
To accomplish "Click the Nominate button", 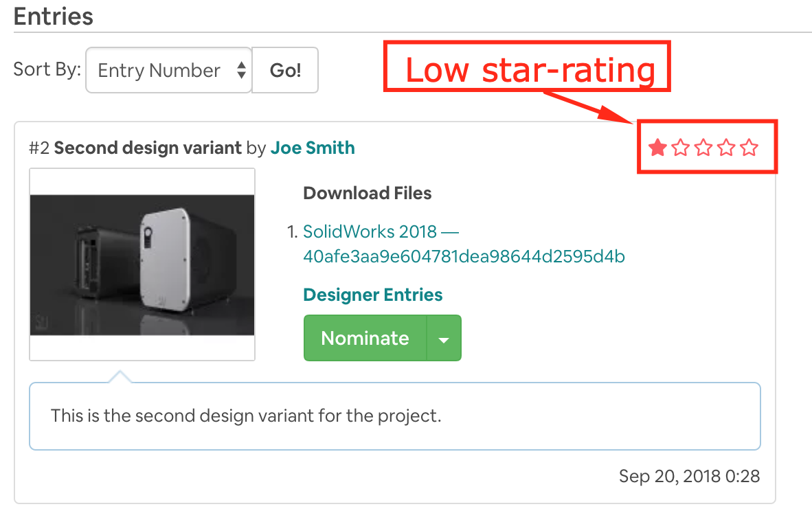I will 365,337.
